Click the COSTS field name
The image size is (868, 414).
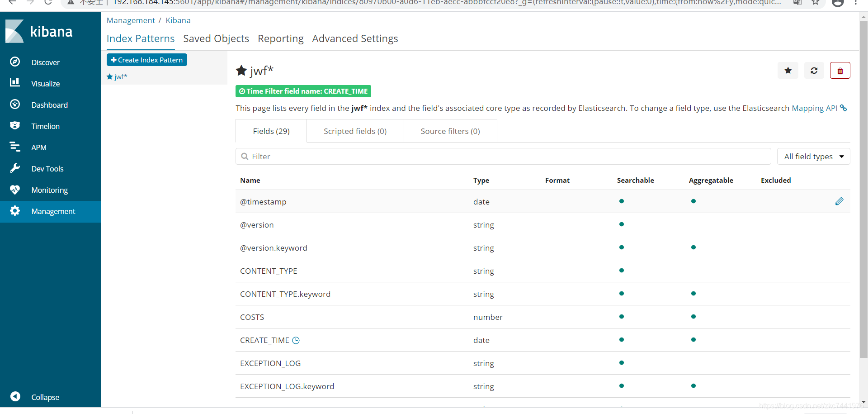252,317
